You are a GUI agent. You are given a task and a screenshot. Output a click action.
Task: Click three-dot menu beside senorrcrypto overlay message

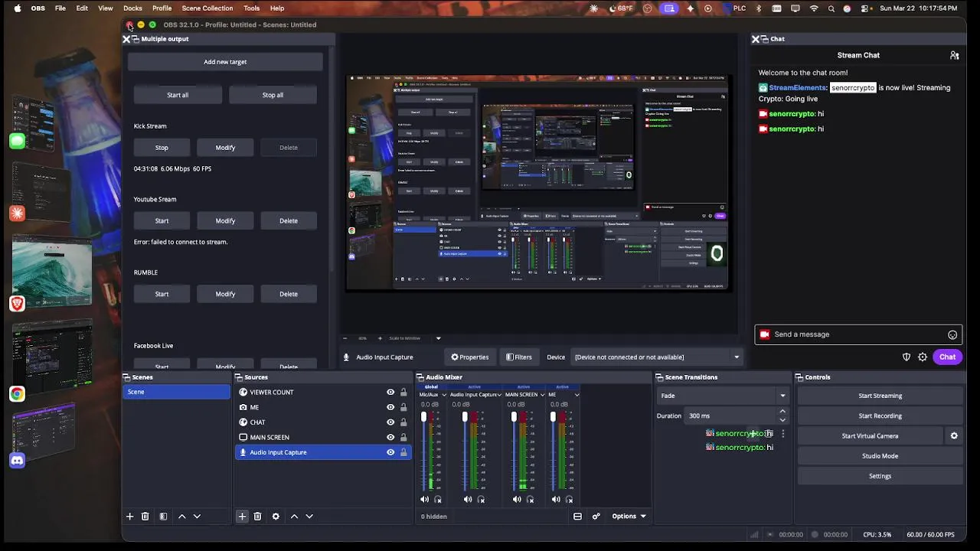782,434
